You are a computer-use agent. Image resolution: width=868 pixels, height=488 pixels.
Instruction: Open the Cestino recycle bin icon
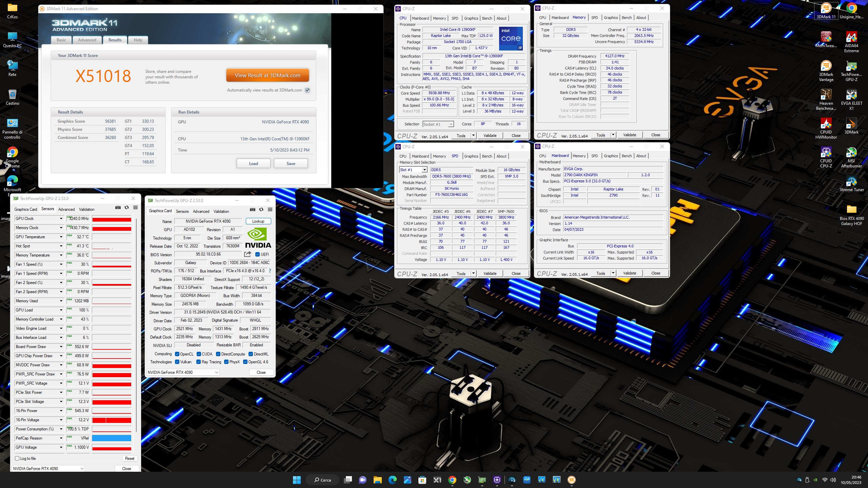coord(13,97)
